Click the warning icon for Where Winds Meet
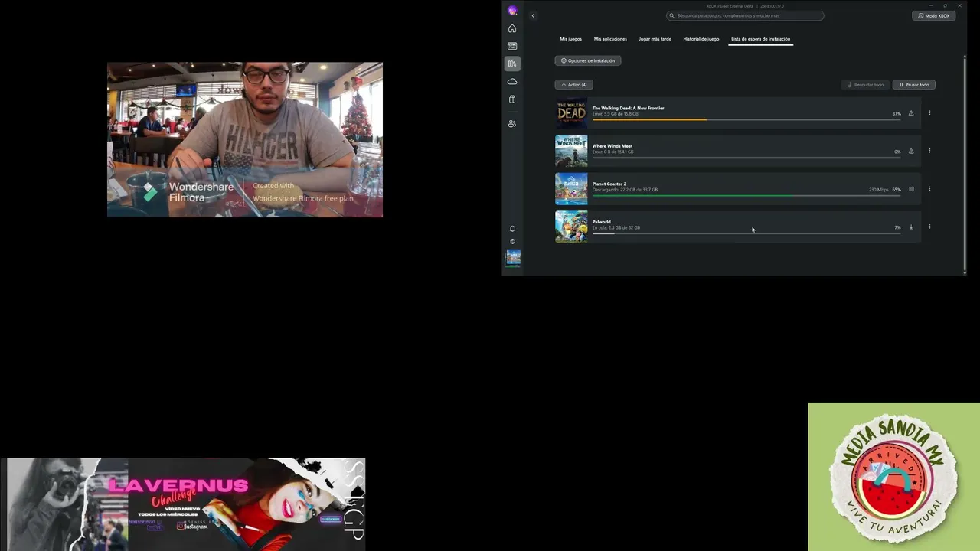 coord(911,152)
